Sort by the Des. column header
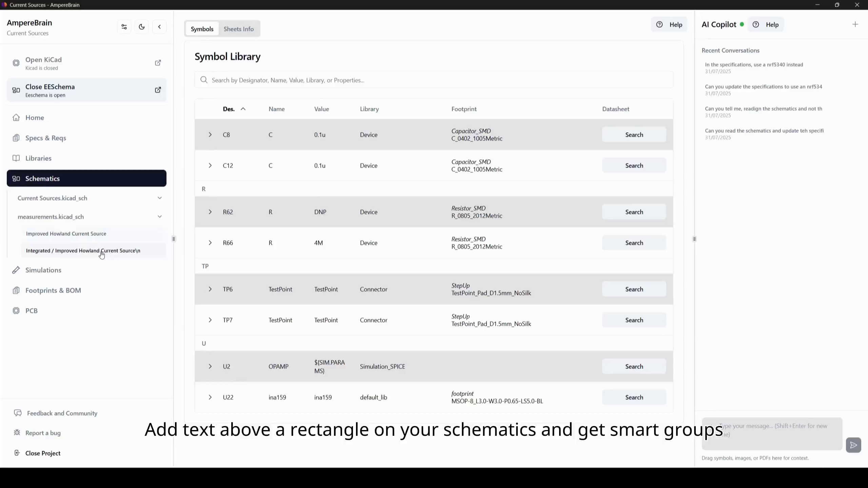 coord(234,109)
